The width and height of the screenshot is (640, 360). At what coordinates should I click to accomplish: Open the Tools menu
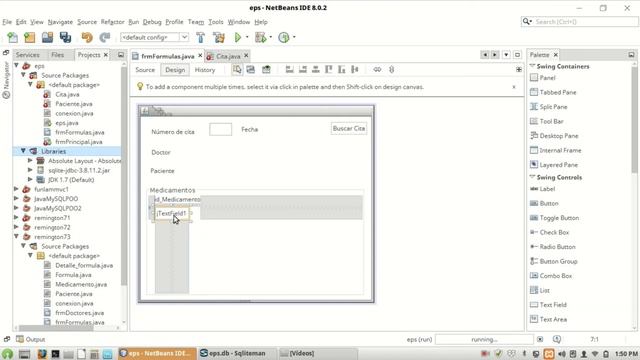click(216, 22)
